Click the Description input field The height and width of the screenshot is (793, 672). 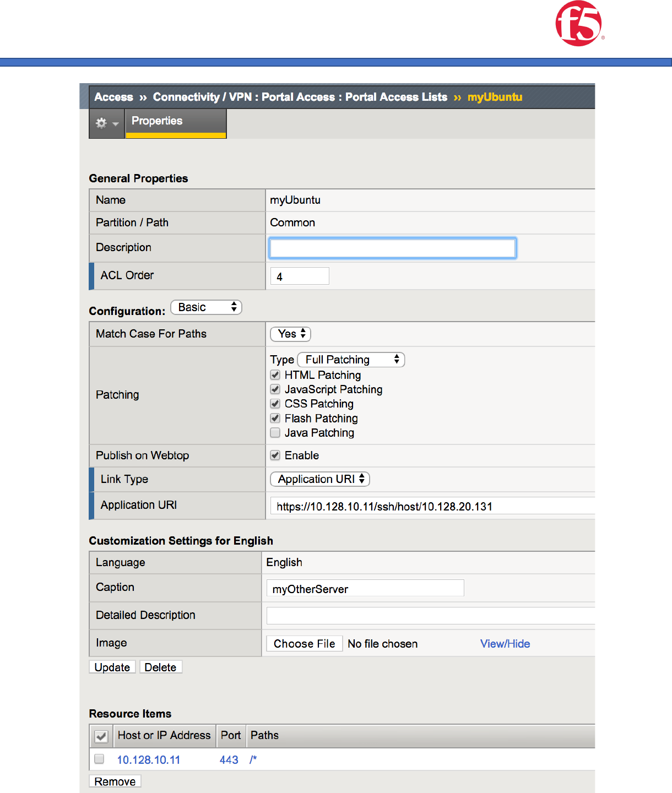click(x=392, y=248)
